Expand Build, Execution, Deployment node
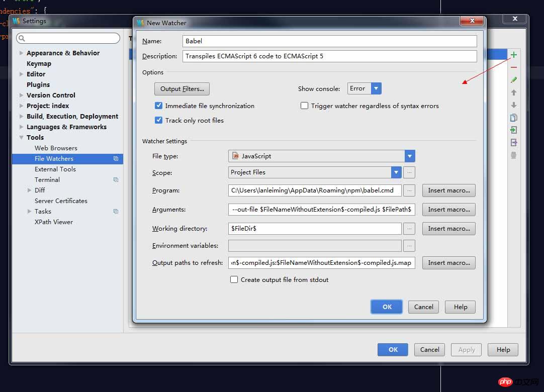Screen dimensions: 544x392 [22, 116]
